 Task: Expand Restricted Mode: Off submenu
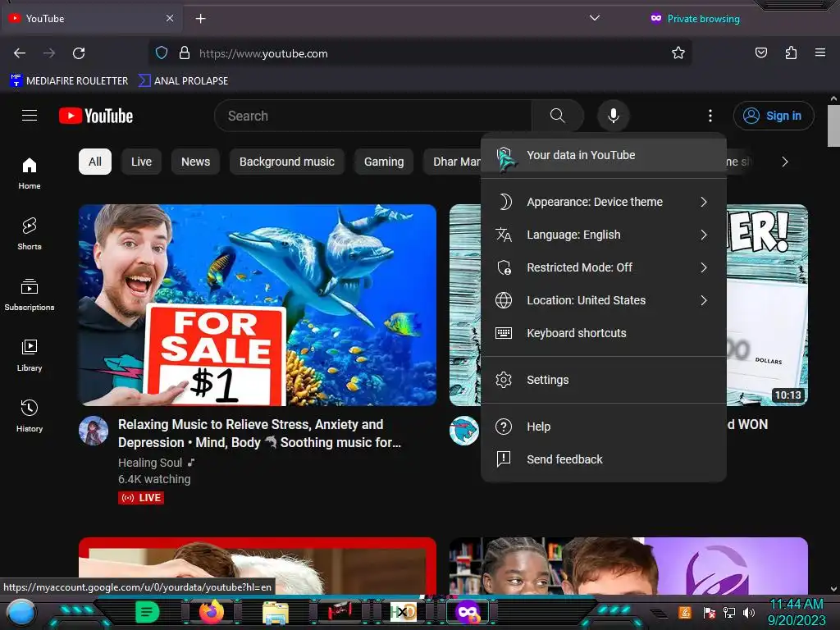[604, 267]
